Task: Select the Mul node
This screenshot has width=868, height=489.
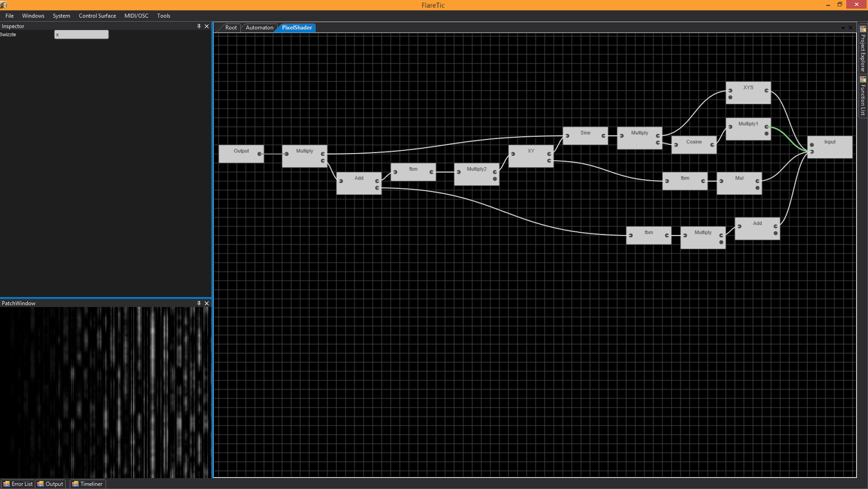Action: 739,183
